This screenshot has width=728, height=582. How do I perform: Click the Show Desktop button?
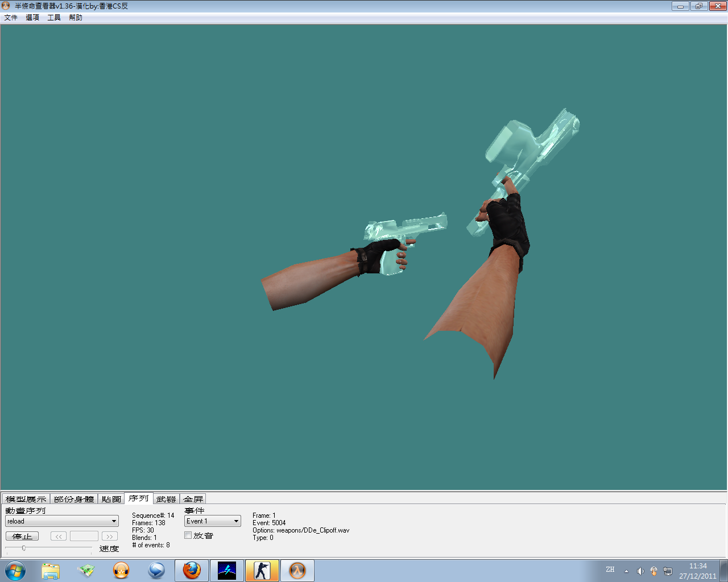(724, 571)
